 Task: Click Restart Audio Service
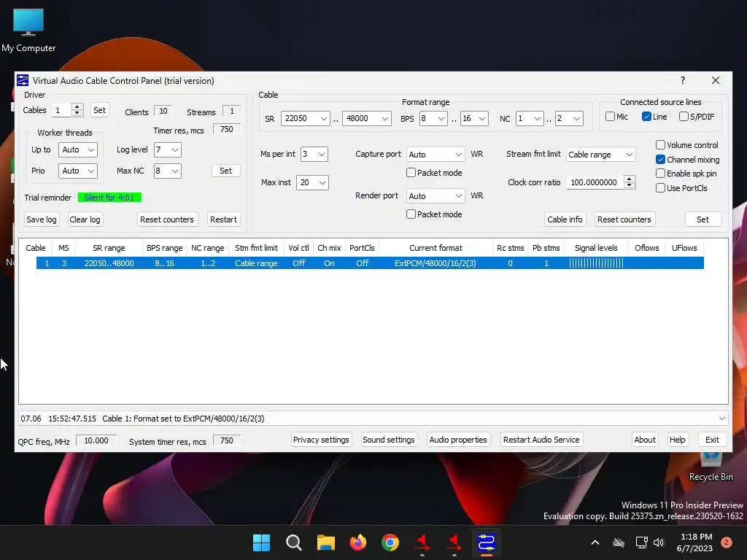tap(541, 440)
